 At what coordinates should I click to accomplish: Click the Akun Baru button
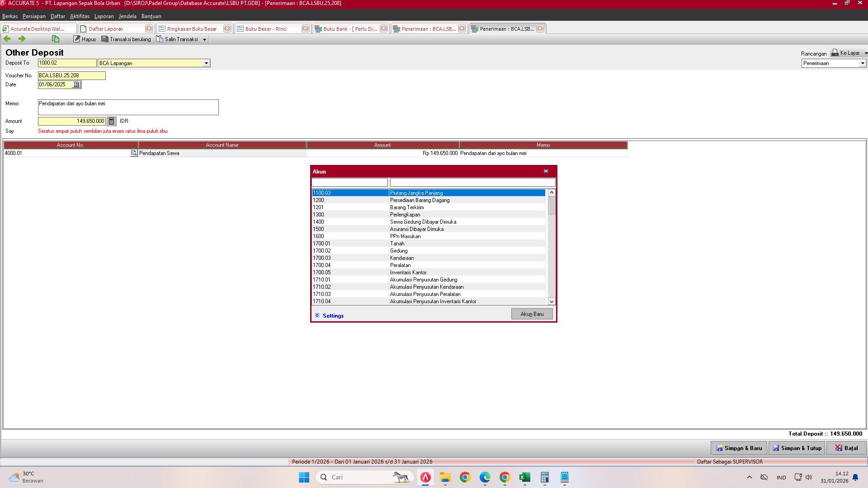click(x=532, y=314)
